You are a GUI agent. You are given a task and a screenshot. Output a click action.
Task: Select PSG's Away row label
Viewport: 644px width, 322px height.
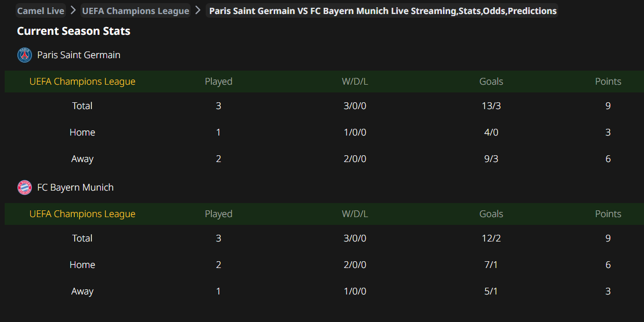[82, 159]
